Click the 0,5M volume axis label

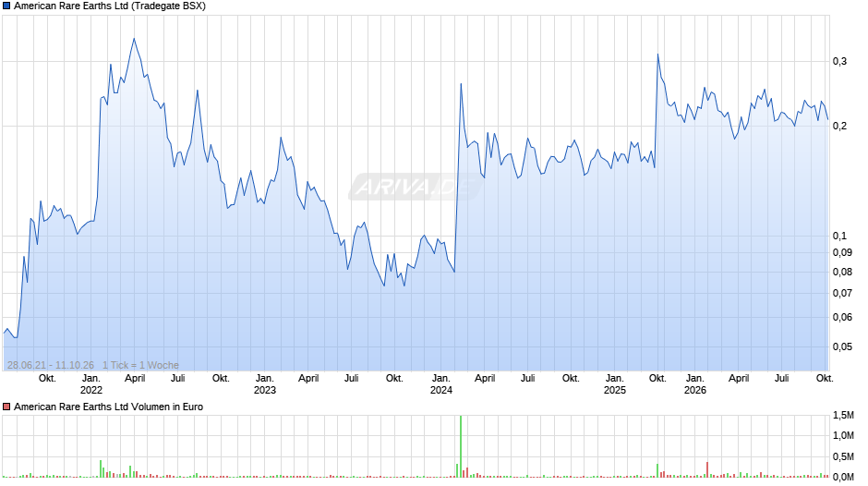[x=843, y=457]
